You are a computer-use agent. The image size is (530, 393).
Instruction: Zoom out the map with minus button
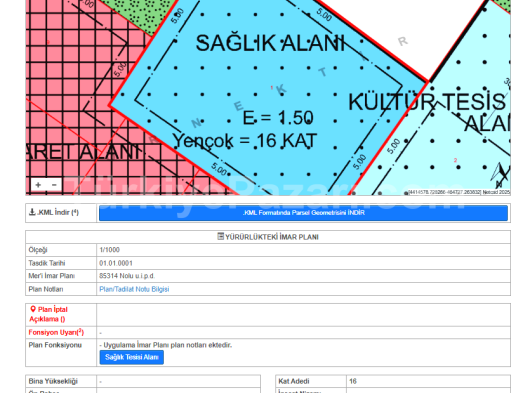pyautogui.click(x=54, y=185)
